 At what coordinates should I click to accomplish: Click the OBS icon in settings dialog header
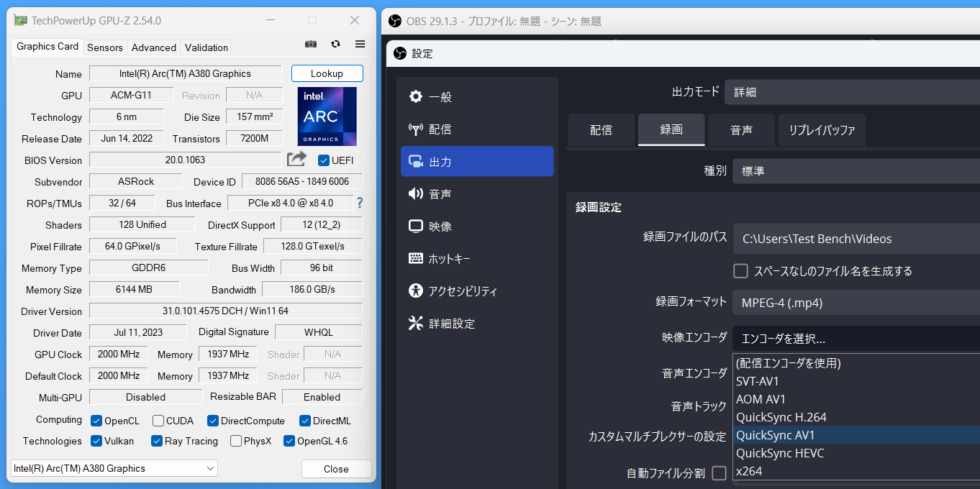point(400,53)
